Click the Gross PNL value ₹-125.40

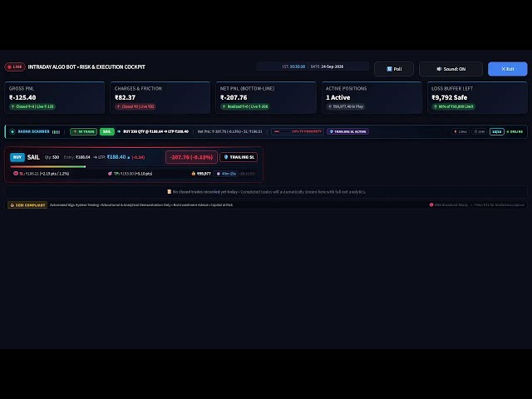click(22, 97)
